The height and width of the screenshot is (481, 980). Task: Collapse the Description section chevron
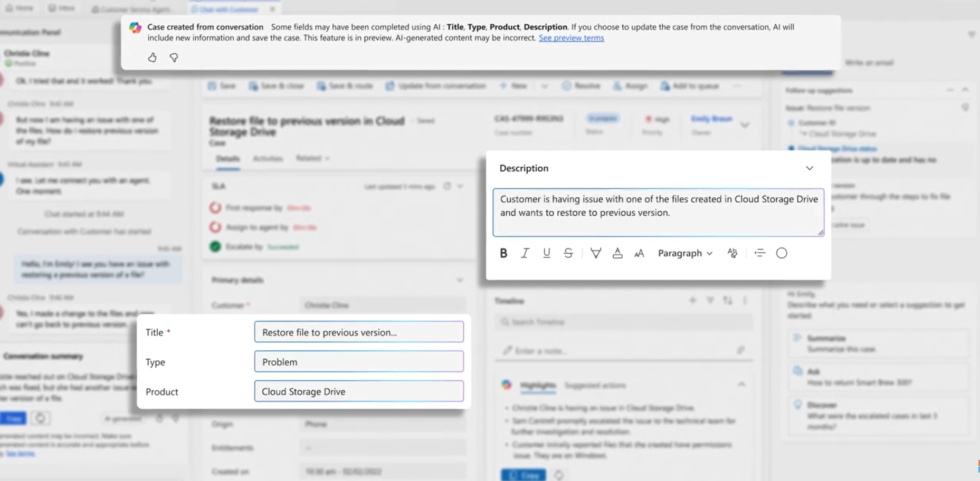coord(809,168)
